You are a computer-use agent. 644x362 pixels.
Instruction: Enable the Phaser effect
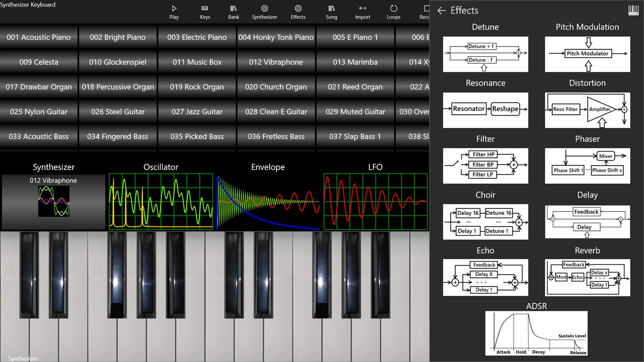(x=587, y=166)
